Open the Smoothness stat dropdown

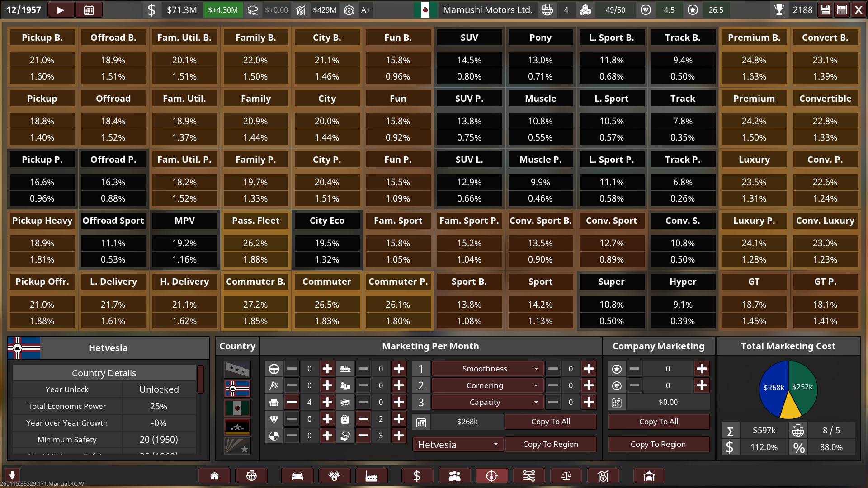click(486, 369)
